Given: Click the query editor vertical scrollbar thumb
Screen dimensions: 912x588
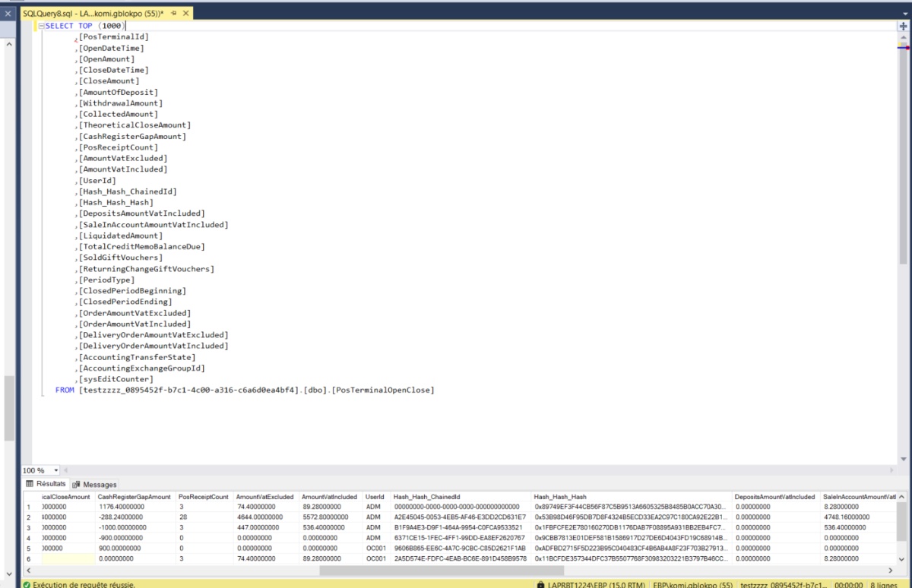Looking at the screenshot, I should pyautogui.click(x=903, y=152).
